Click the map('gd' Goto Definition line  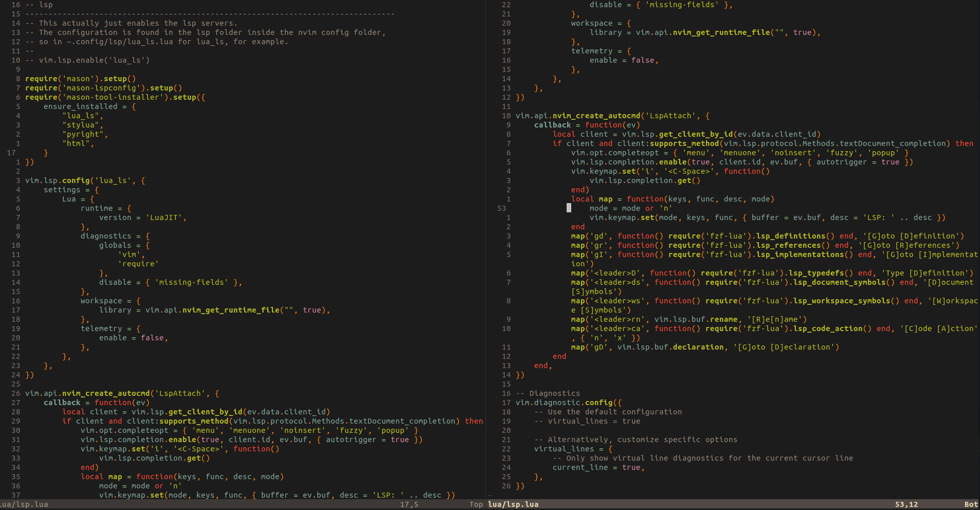[768, 236]
